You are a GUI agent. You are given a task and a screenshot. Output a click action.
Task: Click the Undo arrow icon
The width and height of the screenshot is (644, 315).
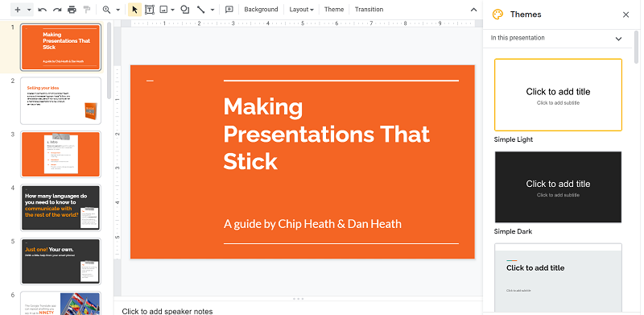point(43,10)
